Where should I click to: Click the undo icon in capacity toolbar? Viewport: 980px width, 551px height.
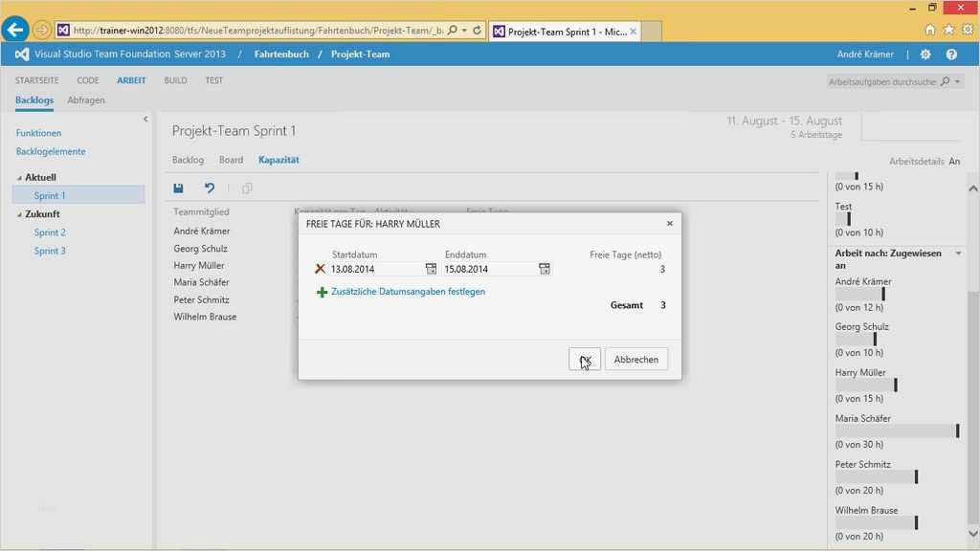coord(210,188)
